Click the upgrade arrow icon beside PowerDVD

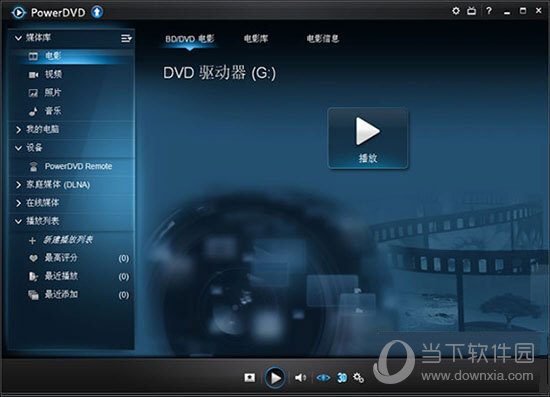click(97, 12)
